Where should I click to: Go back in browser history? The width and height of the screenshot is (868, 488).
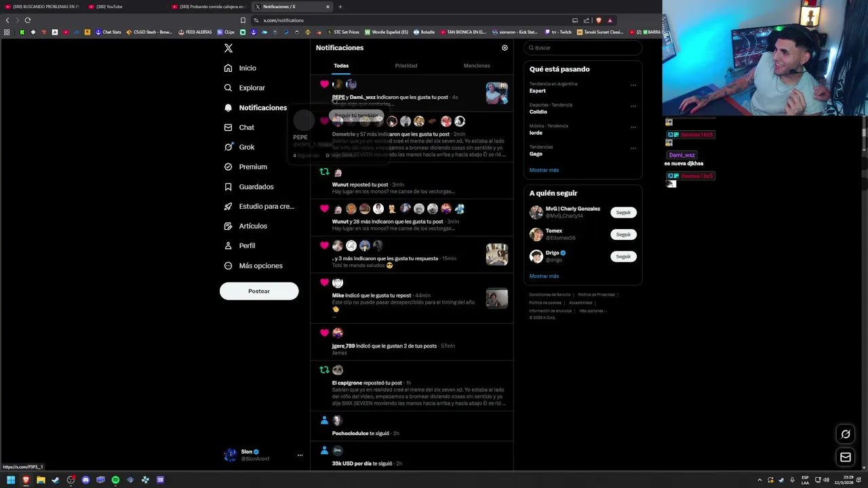click(7, 20)
